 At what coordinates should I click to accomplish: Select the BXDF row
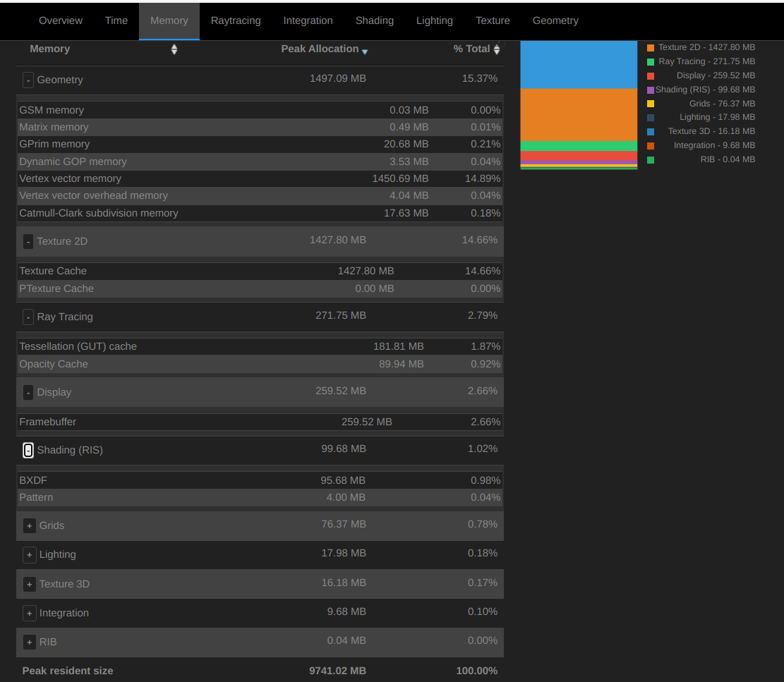pyautogui.click(x=260, y=481)
